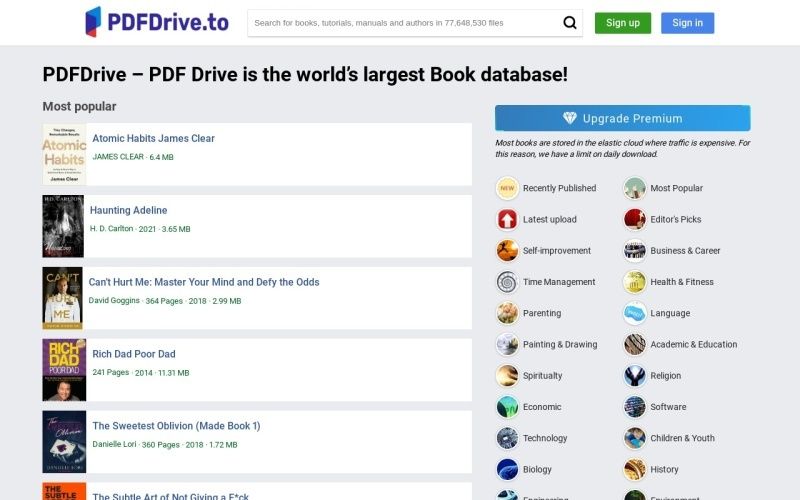This screenshot has width=800, height=500.
Task: Open Rich Dad Poor Dad link
Action: pos(134,354)
